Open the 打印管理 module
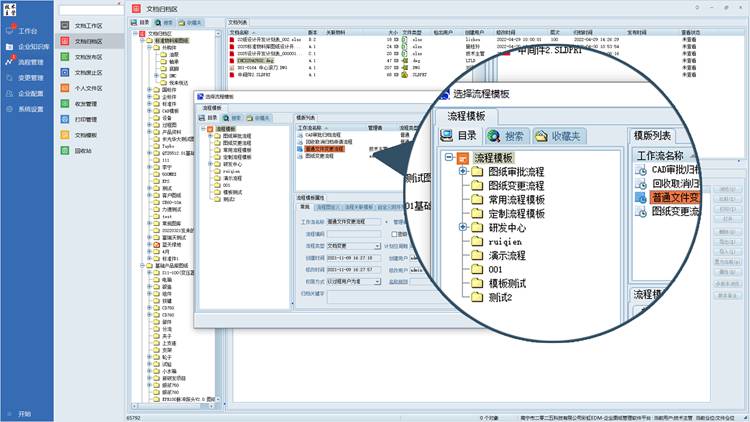Image resolution: width=750 pixels, height=422 pixels. 67,119
